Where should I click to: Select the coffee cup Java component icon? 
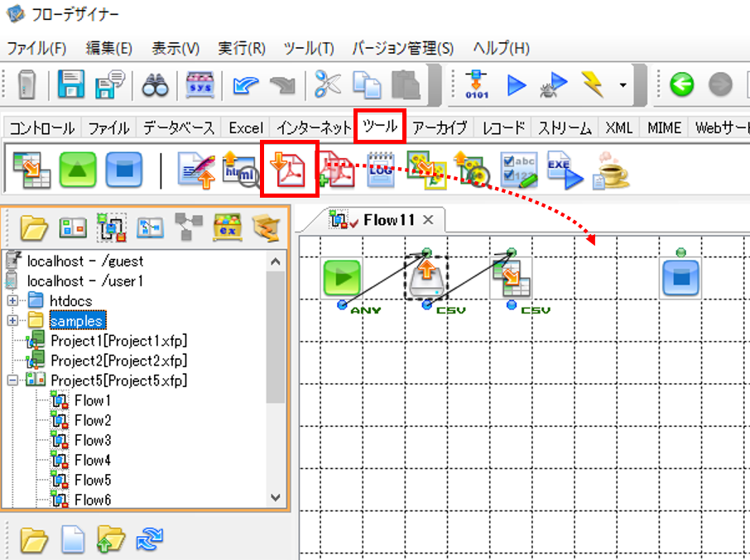(x=611, y=170)
